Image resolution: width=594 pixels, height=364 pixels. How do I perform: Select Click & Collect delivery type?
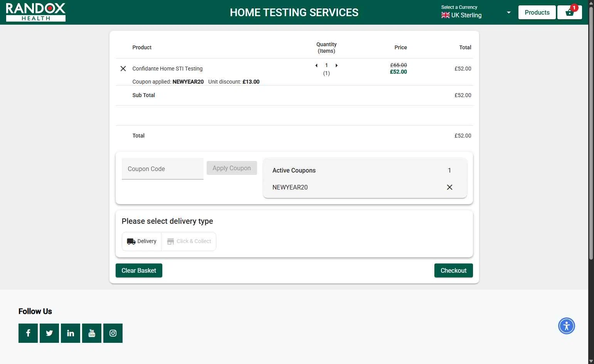pyautogui.click(x=189, y=242)
